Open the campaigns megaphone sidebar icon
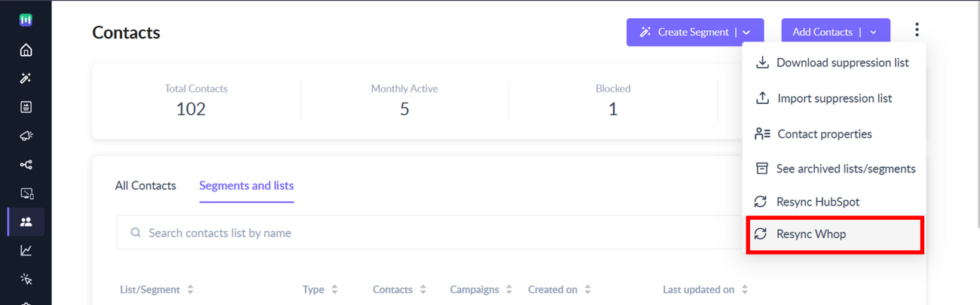Image resolution: width=980 pixels, height=305 pixels. [x=26, y=136]
